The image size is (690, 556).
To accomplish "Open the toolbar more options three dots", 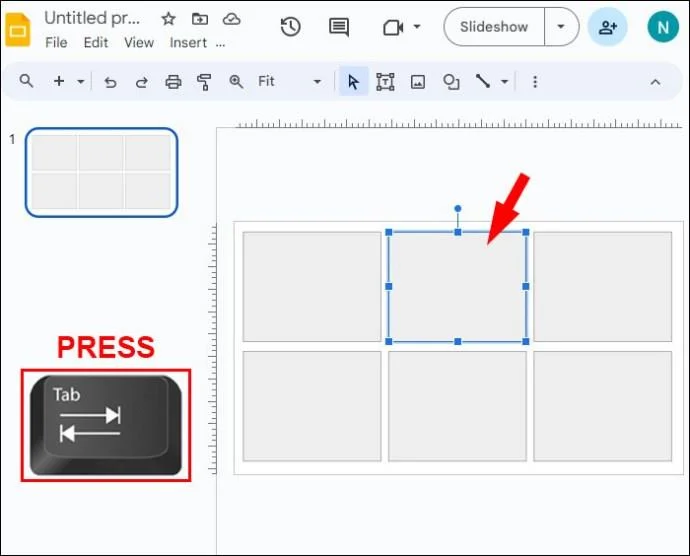I will pos(535,82).
